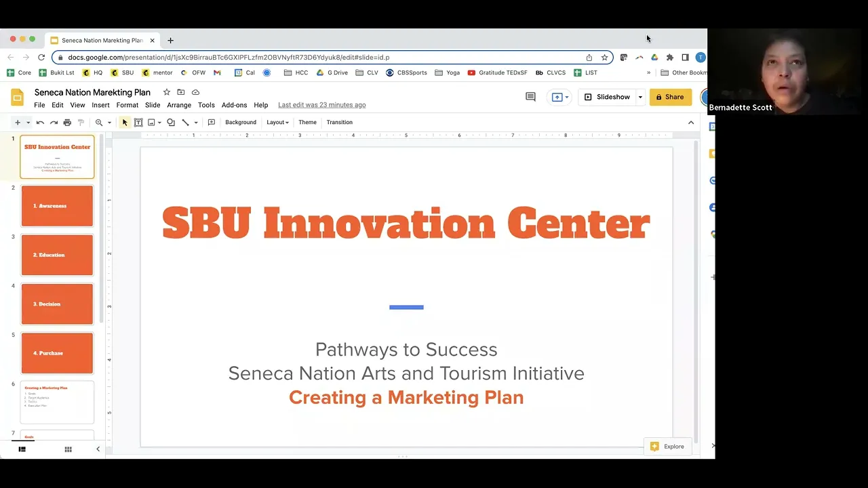Click the new slide plus icon
Viewport: 868px width, 488px height.
pos(18,123)
